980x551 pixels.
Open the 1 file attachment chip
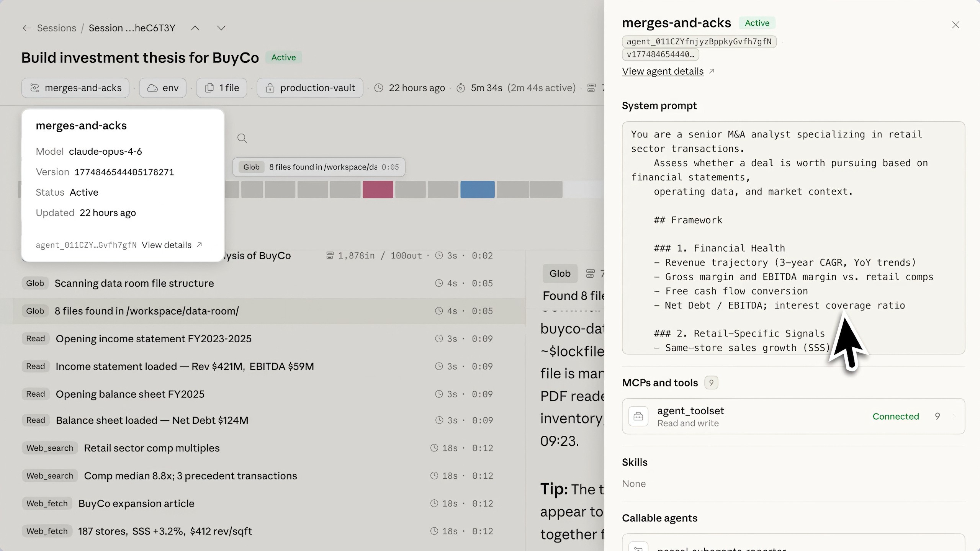(x=222, y=88)
